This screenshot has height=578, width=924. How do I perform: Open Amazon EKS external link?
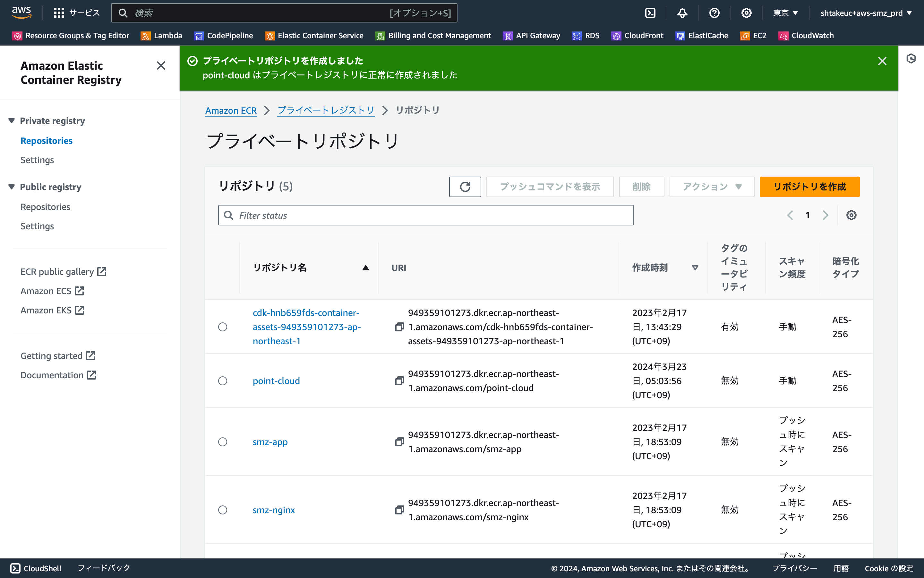click(x=52, y=310)
